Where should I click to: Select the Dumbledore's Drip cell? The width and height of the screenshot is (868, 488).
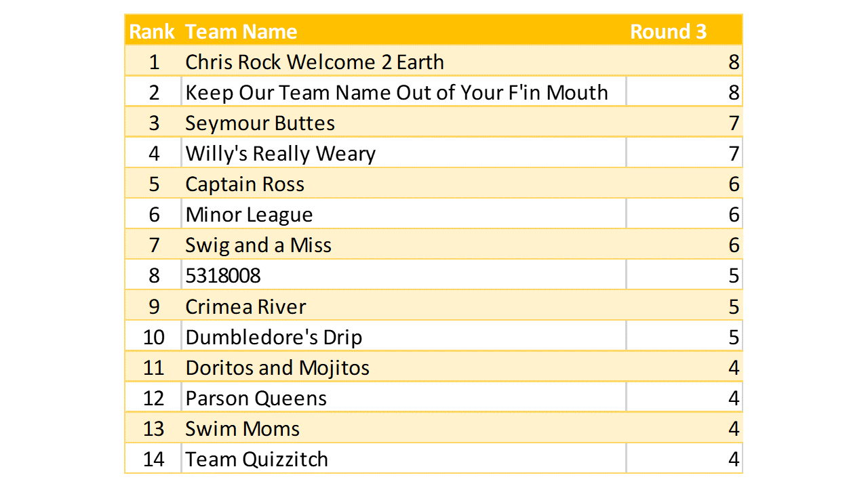(x=274, y=337)
